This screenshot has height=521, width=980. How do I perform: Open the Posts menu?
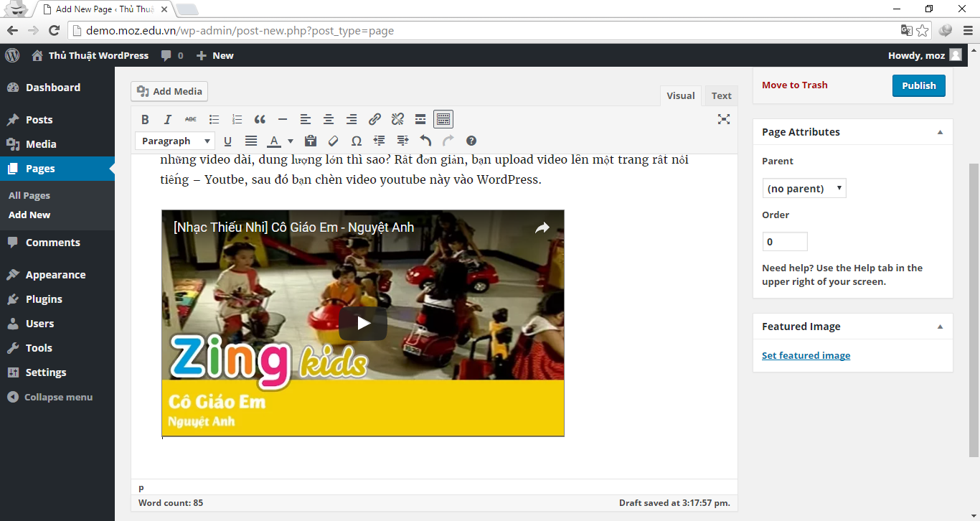[57, 120]
